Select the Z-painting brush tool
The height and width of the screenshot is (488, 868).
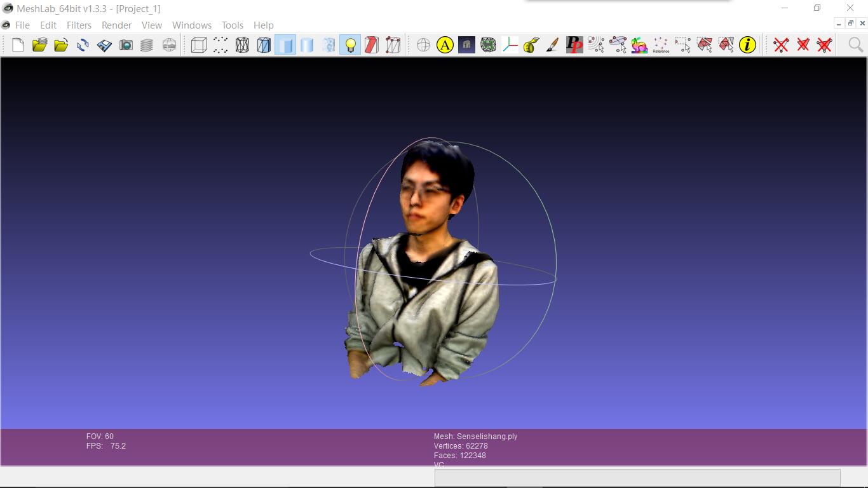[x=553, y=44]
